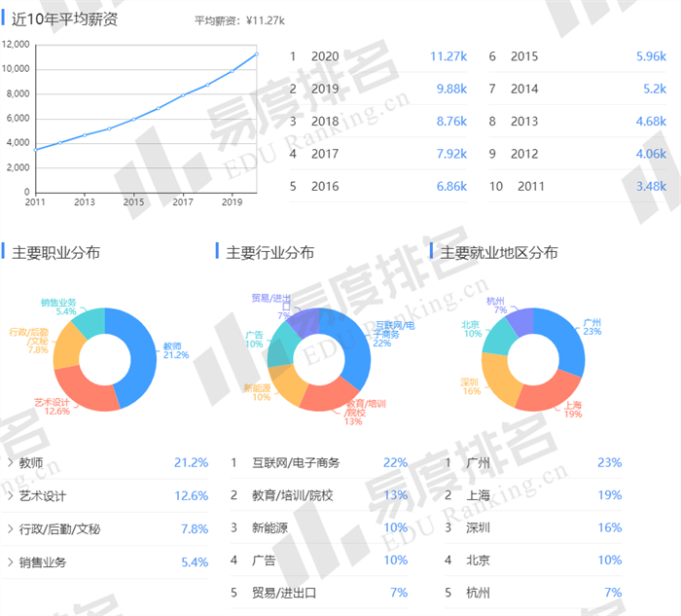Click the last data point on salary line chart

coord(256,54)
